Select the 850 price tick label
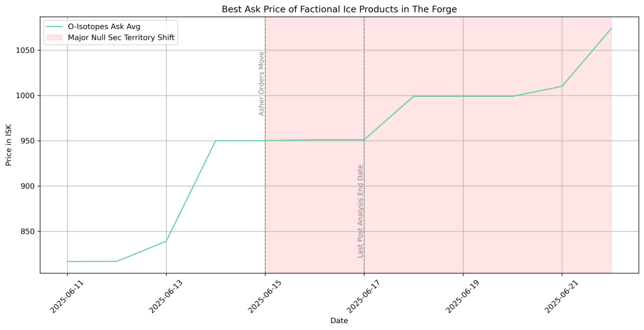Viewport: 644px width, 330px height. click(x=28, y=231)
